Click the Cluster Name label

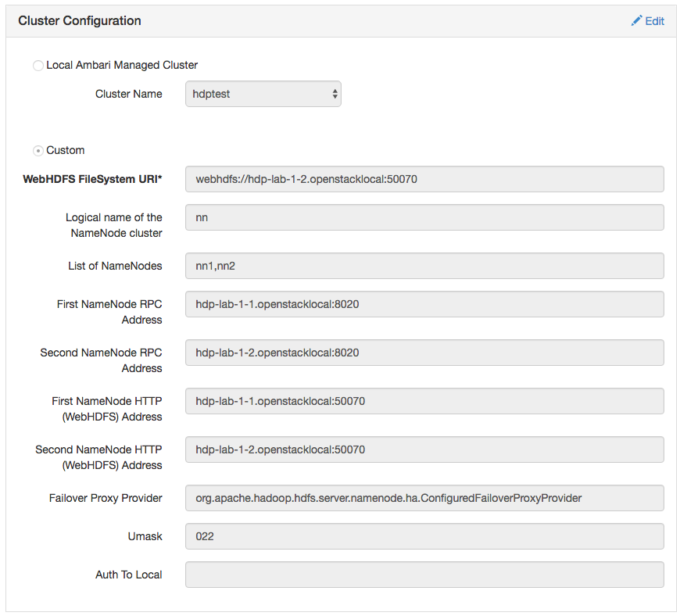pos(129,94)
